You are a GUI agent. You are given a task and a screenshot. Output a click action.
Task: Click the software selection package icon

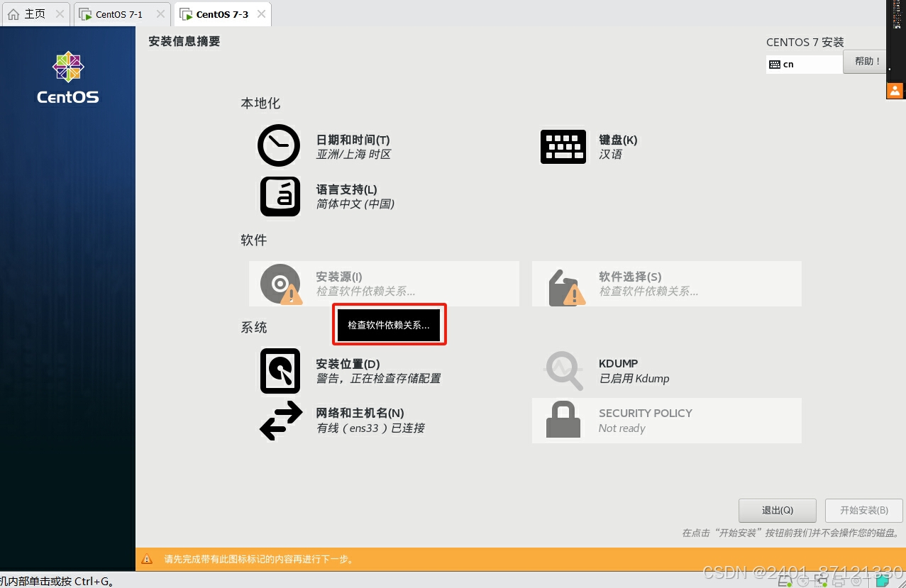566,287
